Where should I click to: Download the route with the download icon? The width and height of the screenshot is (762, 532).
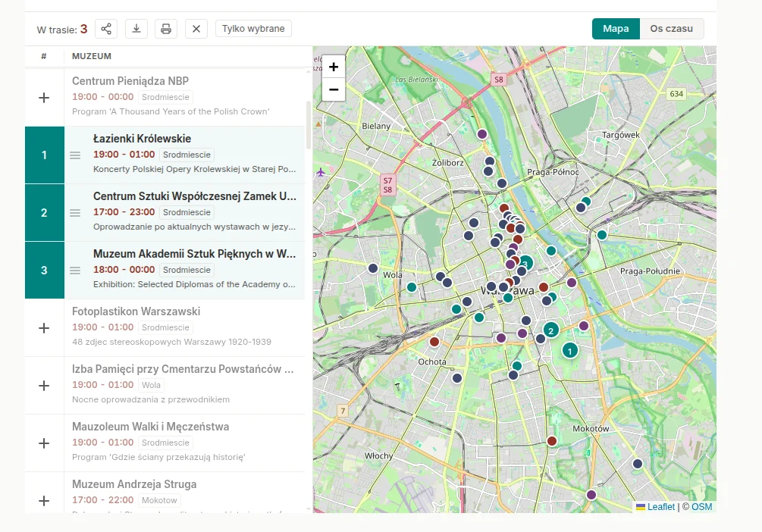pyautogui.click(x=136, y=29)
